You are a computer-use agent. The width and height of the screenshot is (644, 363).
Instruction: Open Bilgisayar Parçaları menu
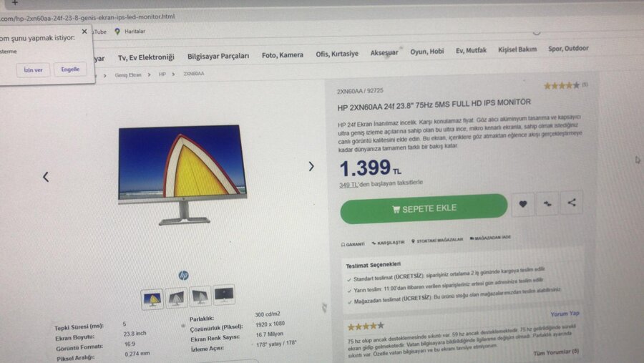pos(218,56)
